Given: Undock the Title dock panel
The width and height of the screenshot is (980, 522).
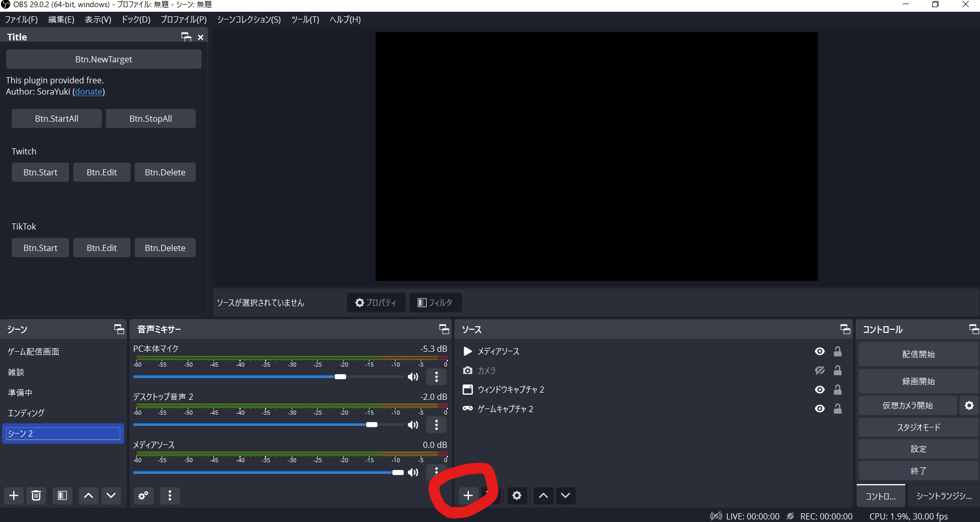Looking at the screenshot, I should pos(186,37).
